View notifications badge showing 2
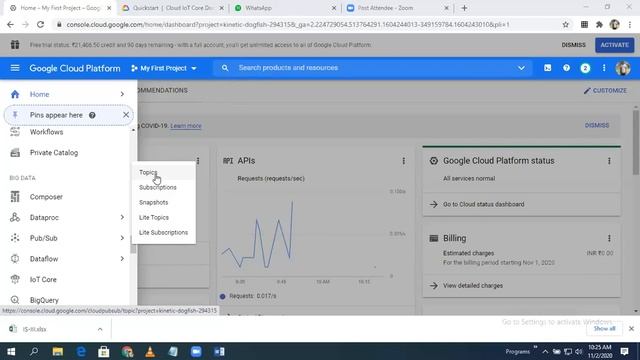 tap(585, 68)
